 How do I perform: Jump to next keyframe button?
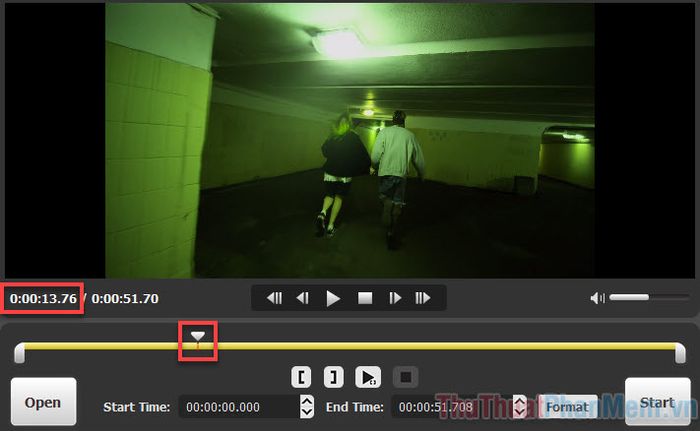click(x=423, y=298)
